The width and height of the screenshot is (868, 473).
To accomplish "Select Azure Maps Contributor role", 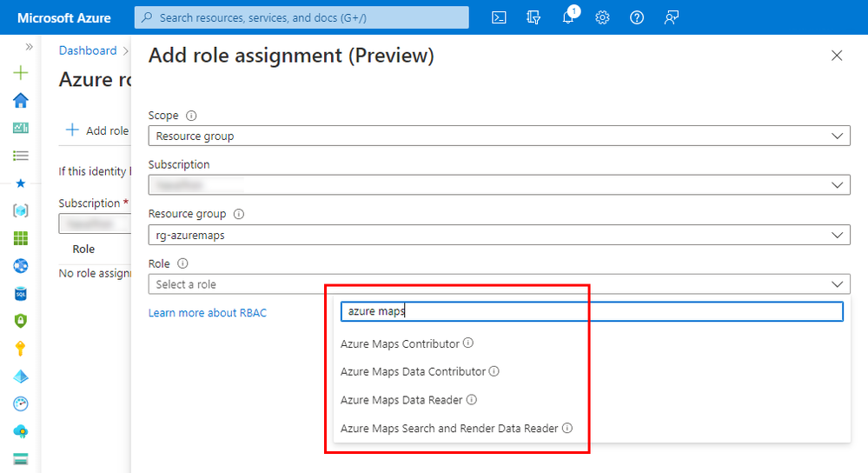I will (x=400, y=343).
